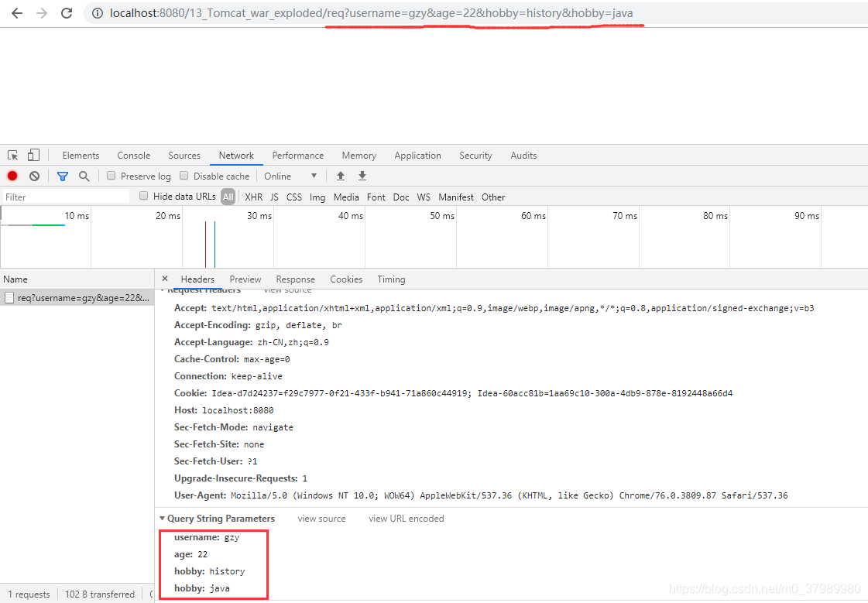Collapse the Query String Parameters section
Screen dimensions: 868x603
point(163,518)
